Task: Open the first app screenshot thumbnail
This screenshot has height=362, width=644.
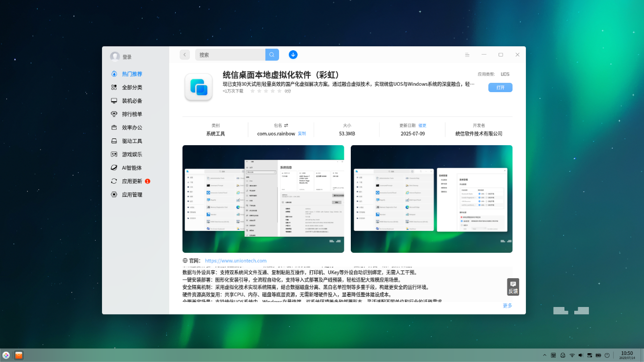Action: tap(263, 199)
